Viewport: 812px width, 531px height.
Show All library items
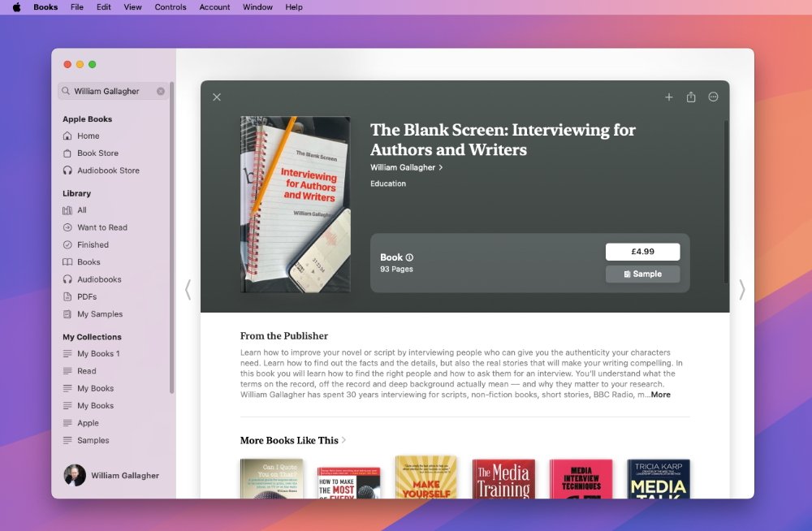pyautogui.click(x=82, y=210)
